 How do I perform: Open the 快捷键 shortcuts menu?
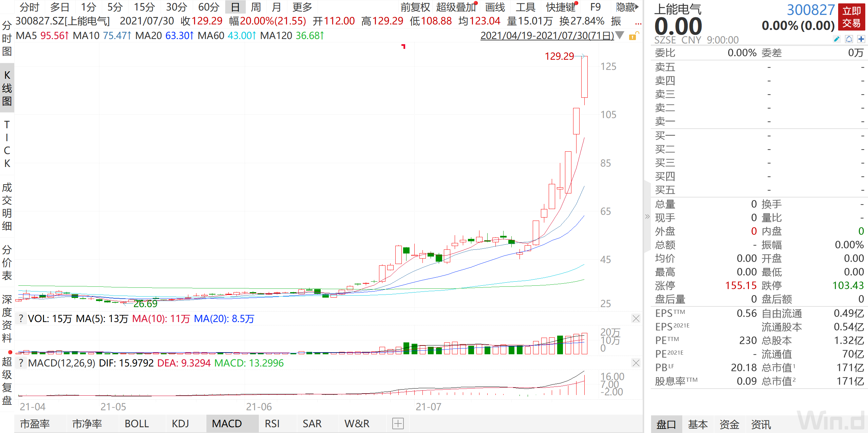pyautogui.click(x=561, y=7)
